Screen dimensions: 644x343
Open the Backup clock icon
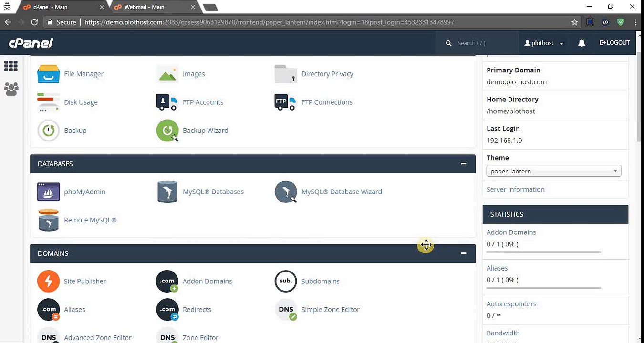click(48, 131)
